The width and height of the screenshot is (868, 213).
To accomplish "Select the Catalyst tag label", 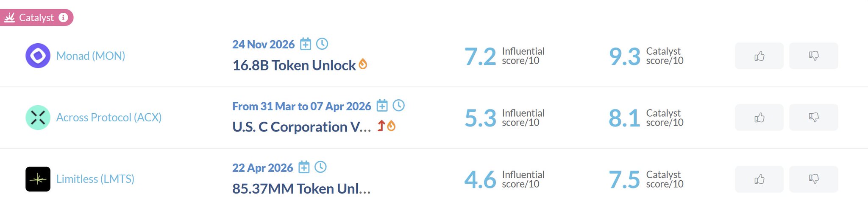I will [x=36, y=18].
